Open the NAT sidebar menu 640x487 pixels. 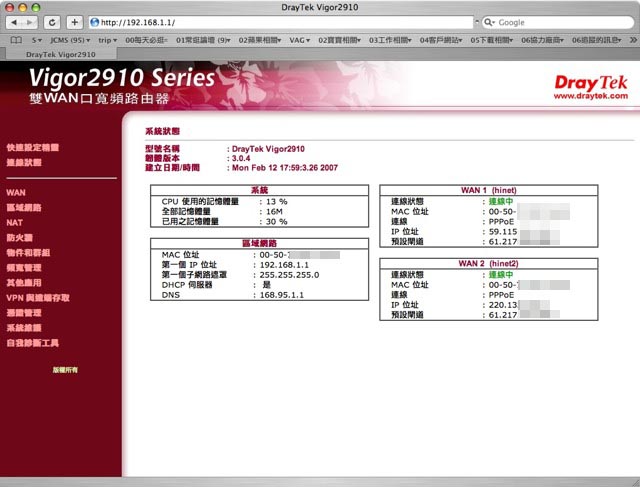(x=14, y=222)
